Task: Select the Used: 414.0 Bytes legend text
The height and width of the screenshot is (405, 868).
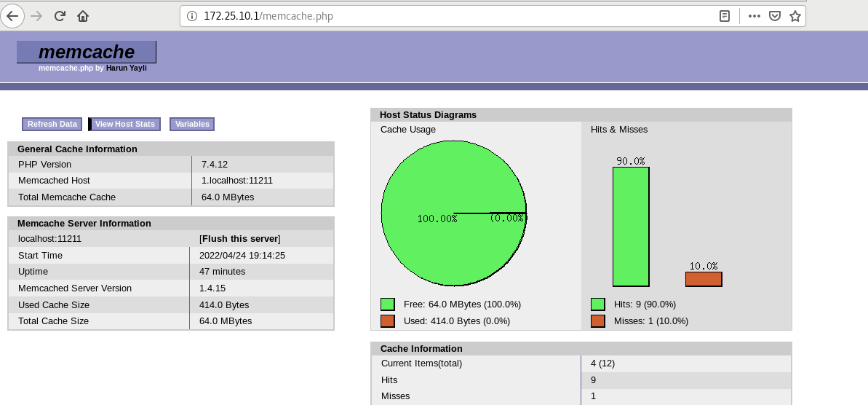Action: click(457, 321)
